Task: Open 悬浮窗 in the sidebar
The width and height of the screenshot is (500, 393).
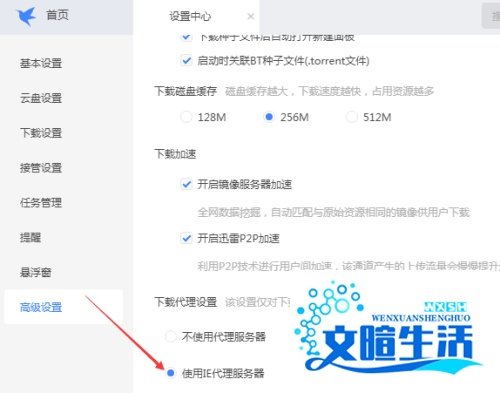Action: [36, 272]
